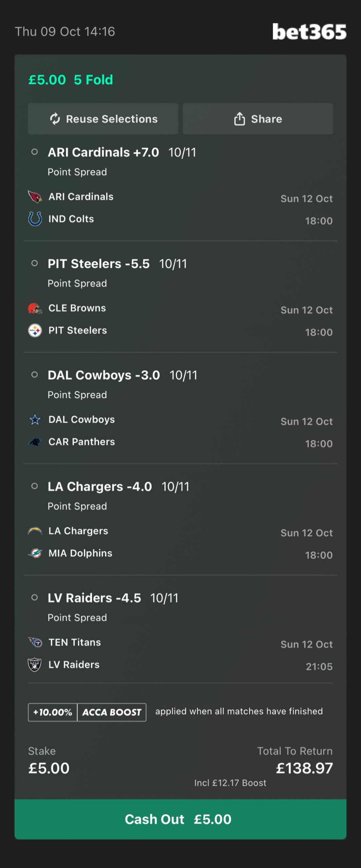
Task: Click status circle beside LV Raiders -4.5
Action: point(35,597)
